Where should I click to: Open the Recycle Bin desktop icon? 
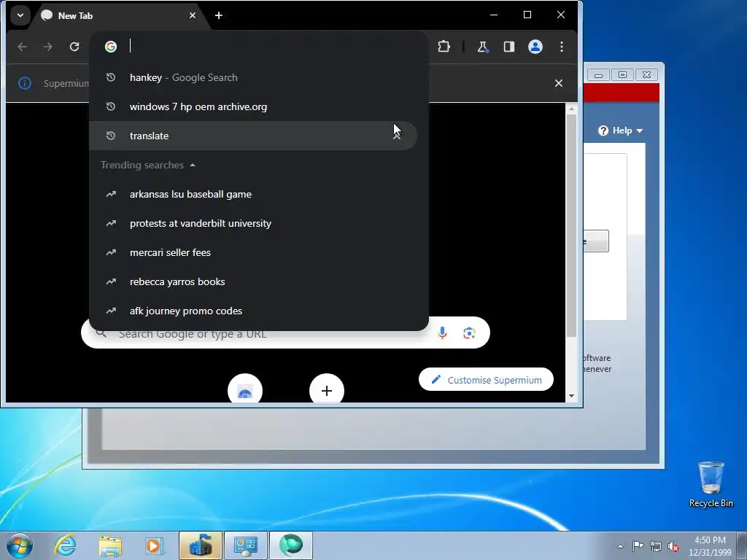711,484
